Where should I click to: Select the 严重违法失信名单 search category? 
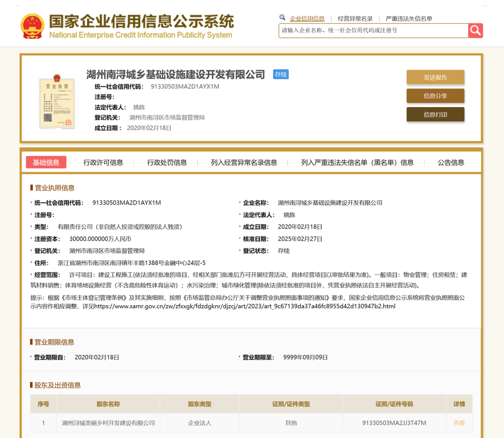pos(409,19)
